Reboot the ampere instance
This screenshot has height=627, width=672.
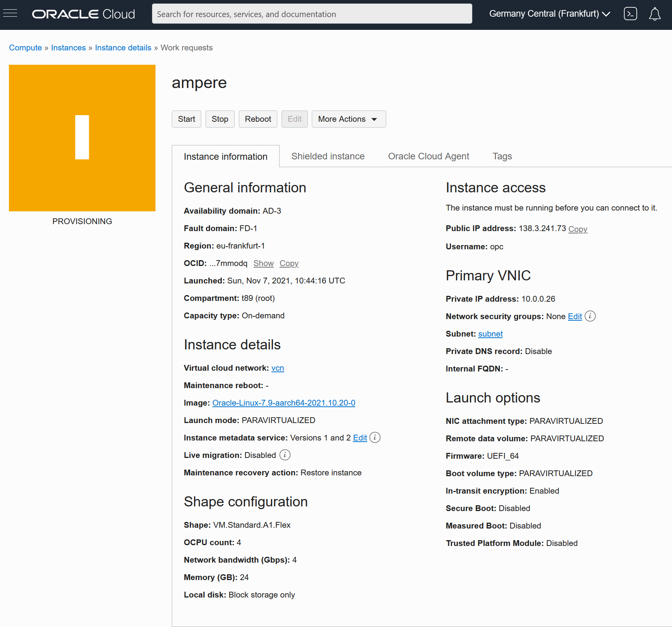tap(257, 119)
